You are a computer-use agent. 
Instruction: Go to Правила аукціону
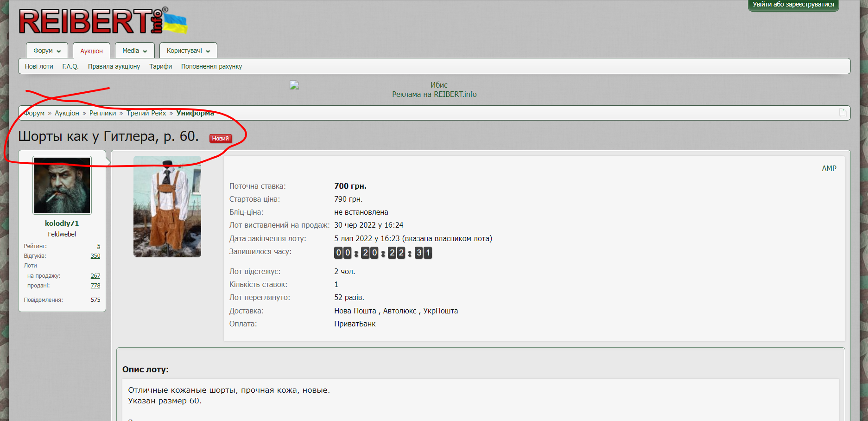coord(114,66)
